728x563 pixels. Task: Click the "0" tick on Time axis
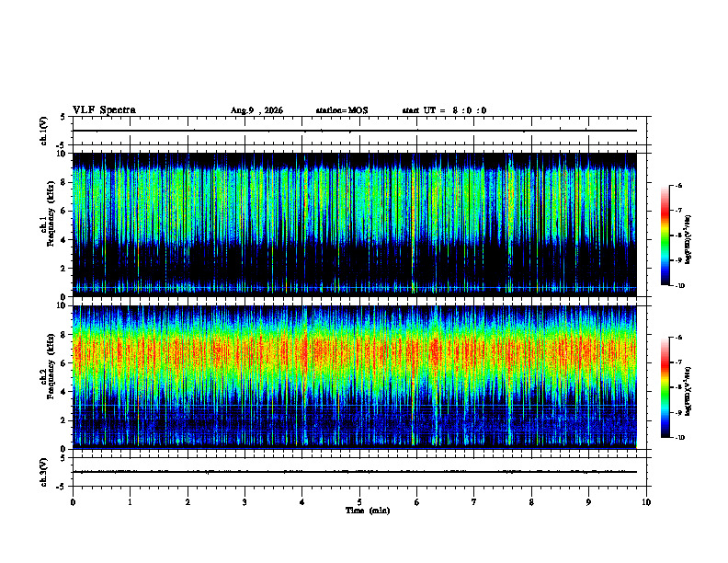click(73, 502)
